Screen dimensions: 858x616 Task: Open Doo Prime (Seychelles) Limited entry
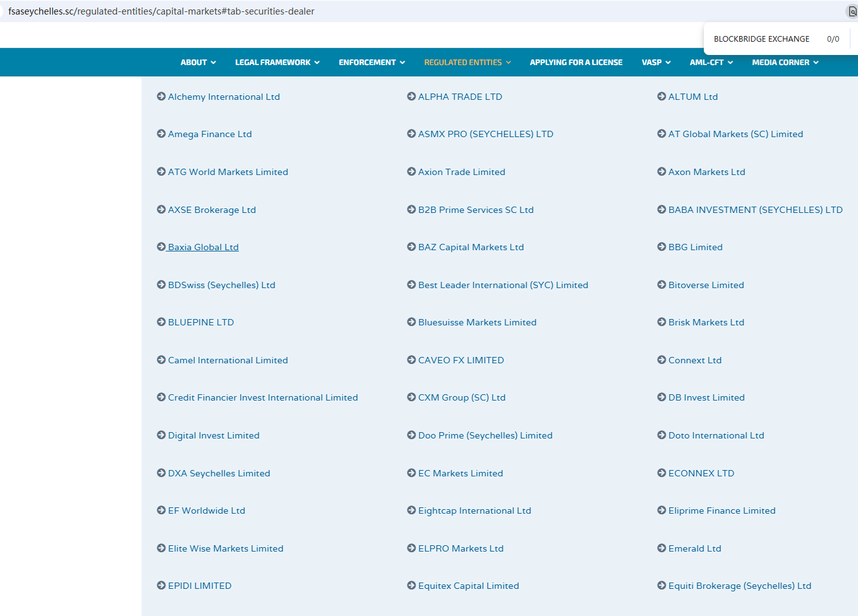(485, 435)
